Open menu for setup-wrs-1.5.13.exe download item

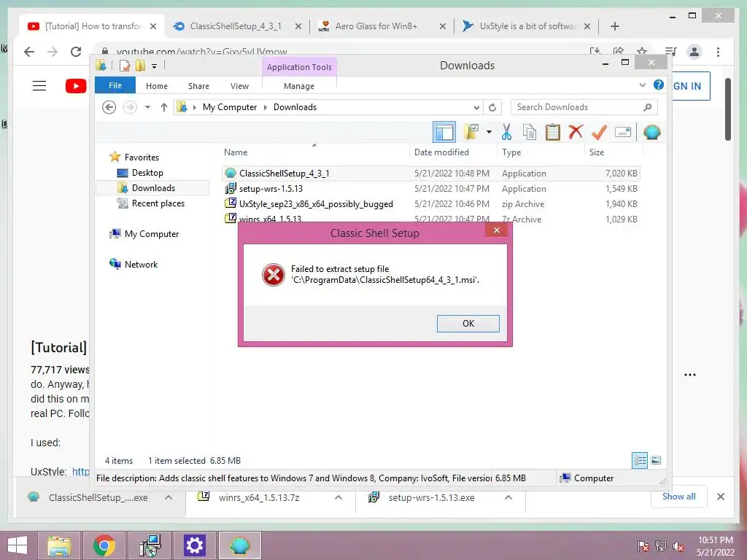tap(508, 497)
